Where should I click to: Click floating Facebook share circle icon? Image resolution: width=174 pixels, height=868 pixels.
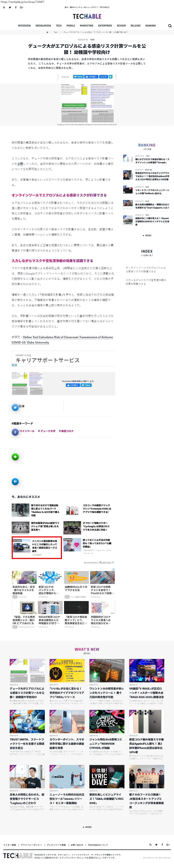click(x=15, y=432)
